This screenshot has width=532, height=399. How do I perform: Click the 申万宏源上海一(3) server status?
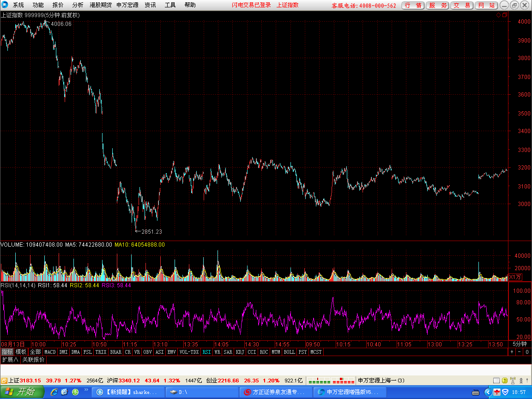(x=381, y=381)
